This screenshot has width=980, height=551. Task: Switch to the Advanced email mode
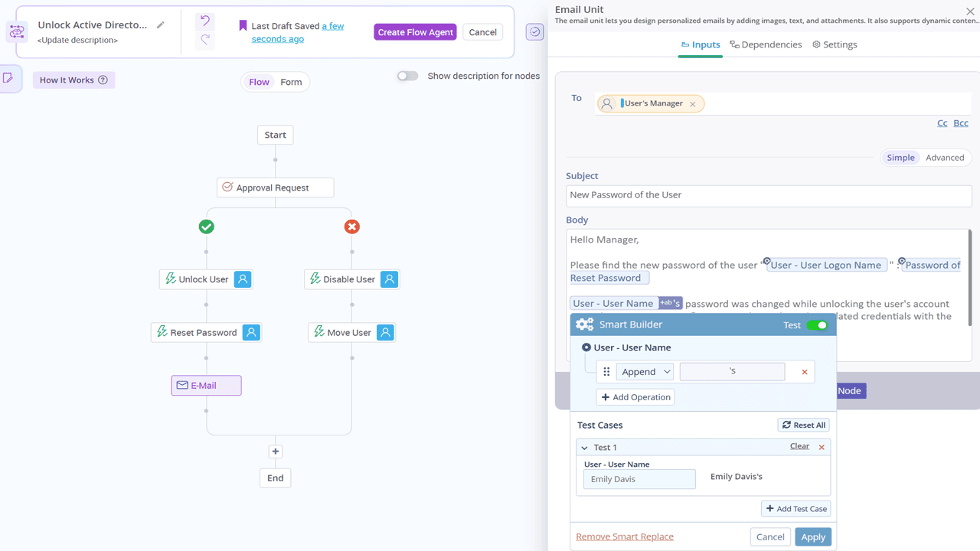tap(945, 157)
